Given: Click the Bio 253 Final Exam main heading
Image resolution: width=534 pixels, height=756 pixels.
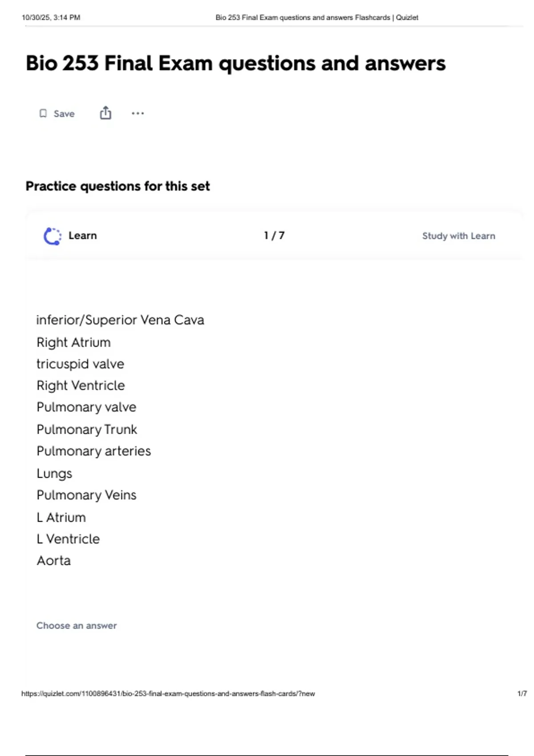Looking at the screenshot, I should tap(235, 63).
